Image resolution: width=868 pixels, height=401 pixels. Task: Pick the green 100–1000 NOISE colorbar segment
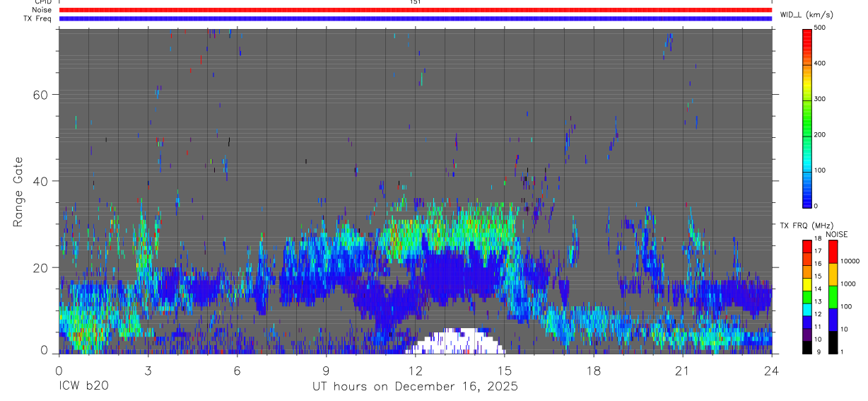[x=833, y=296]
